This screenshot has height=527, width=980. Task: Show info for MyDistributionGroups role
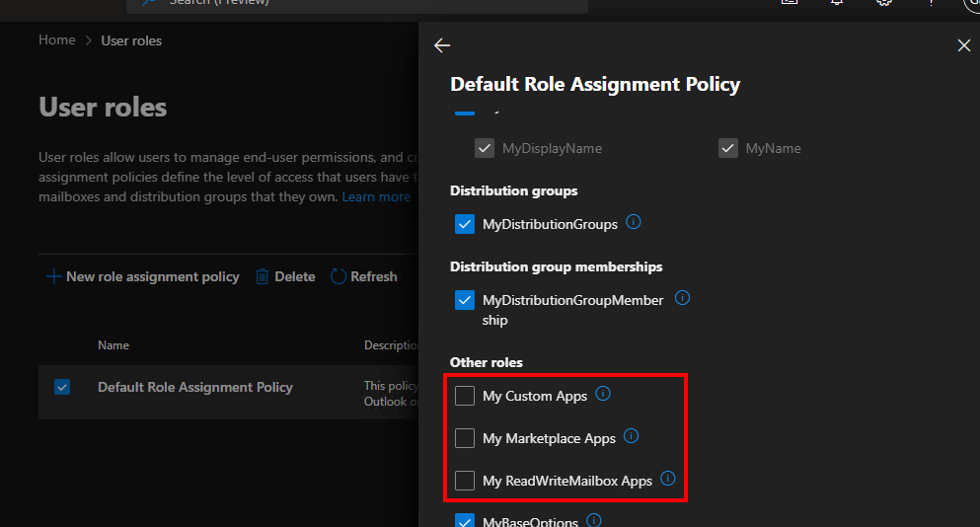(634, 223)
